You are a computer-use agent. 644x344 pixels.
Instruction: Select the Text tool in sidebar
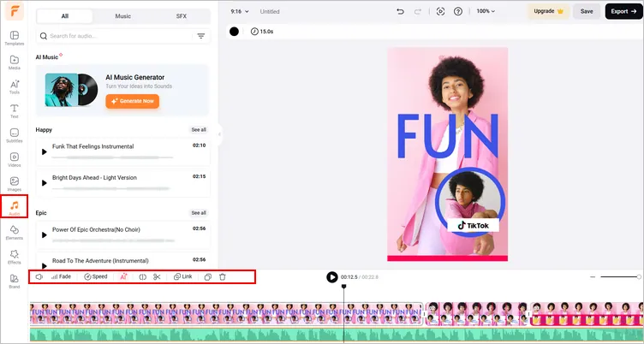point(15,111)
